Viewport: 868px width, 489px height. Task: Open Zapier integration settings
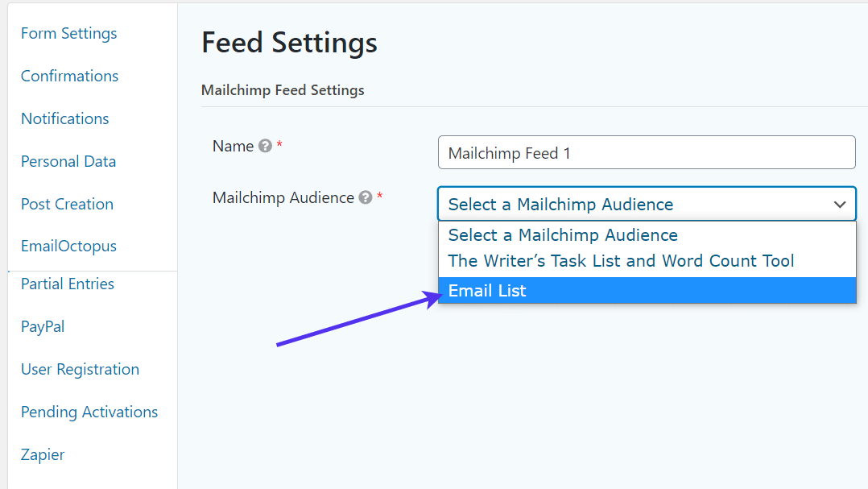click(43, 454)
